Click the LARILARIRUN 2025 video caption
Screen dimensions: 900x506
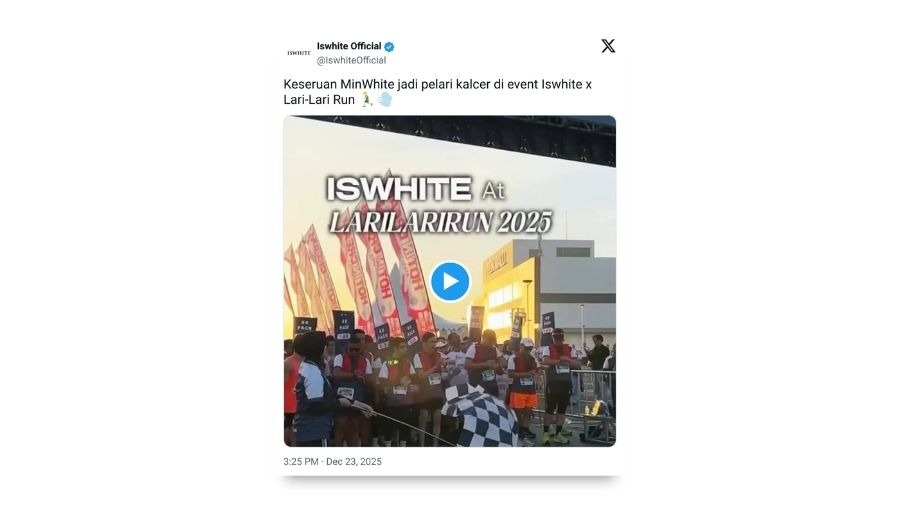(x=440, y=222)
